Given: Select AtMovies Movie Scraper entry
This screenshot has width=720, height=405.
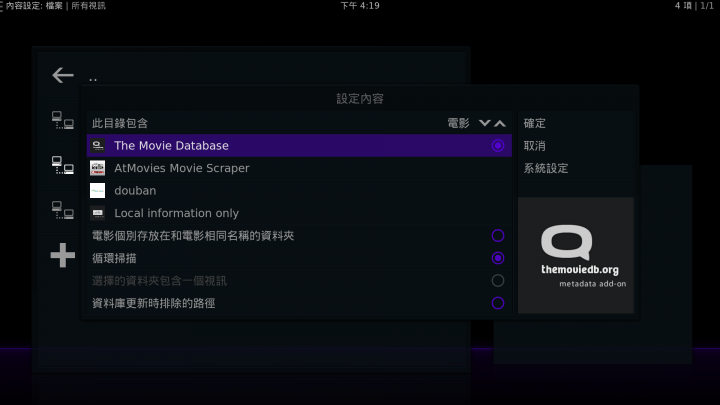Looking at the screenshot, I should (299, 168).
